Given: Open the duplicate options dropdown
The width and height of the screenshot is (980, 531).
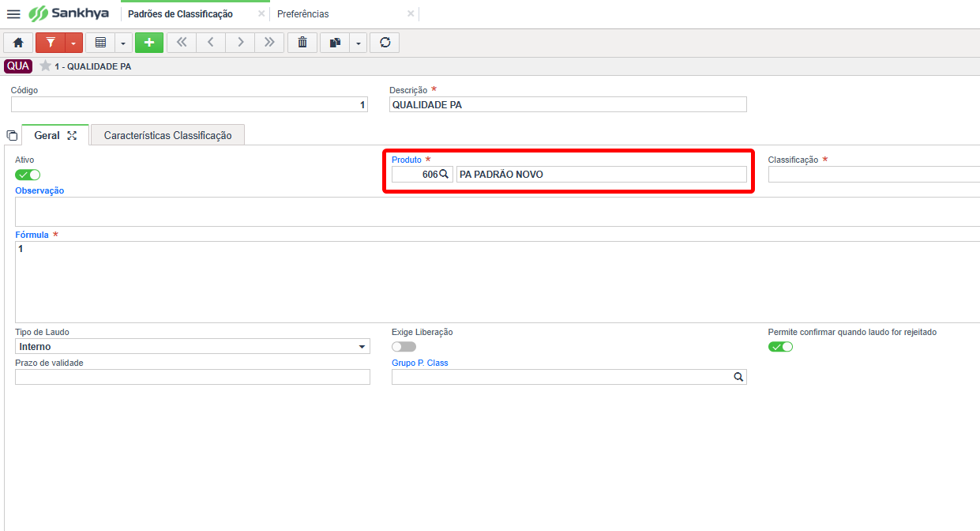Looking at the screenshot, I should pyautogui.click(x=359, y=43).
